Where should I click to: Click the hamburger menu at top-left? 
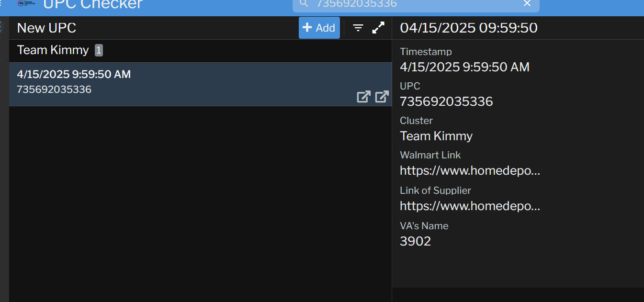[x=1, y=4]
